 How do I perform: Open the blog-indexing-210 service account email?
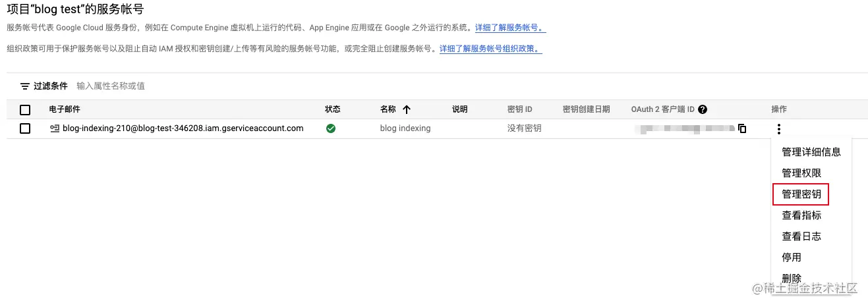[x=183, y=128]
